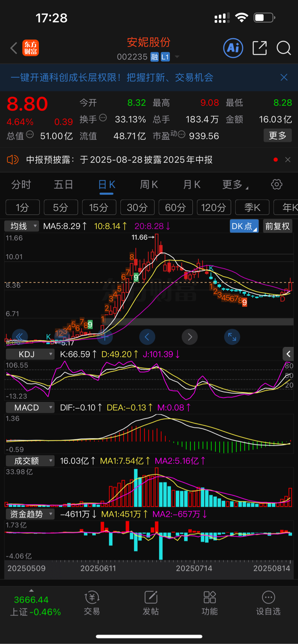Dismiss the 中报预披露 notice

click(x=288, y=160)
